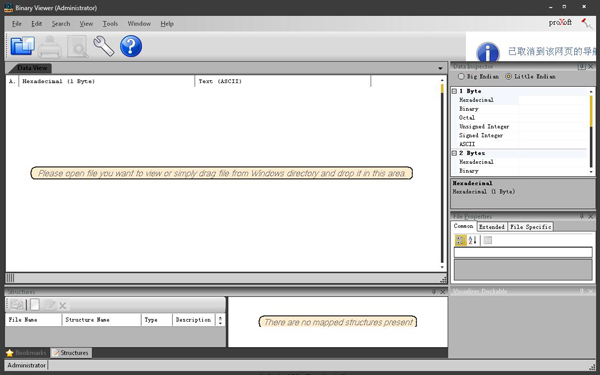Viewport: 600px width, 375px height.
Task: Collapse the 2 Bytes group
Action: point(454,153)
